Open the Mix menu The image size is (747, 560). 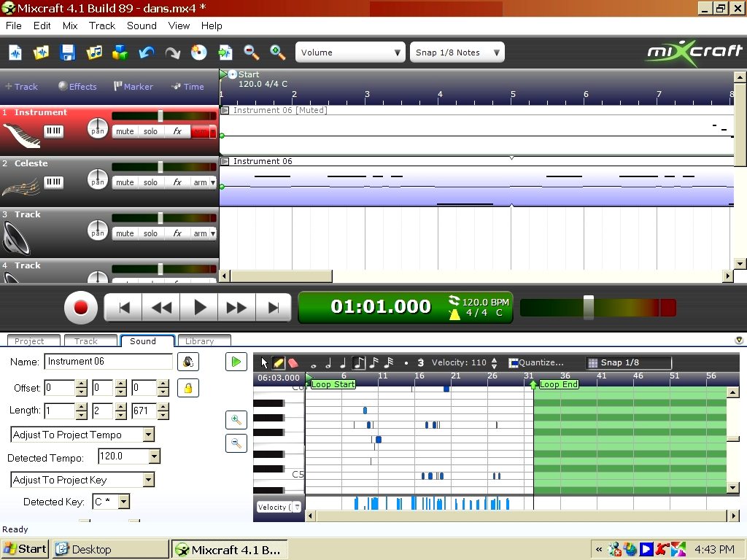[x=70, y=26]
